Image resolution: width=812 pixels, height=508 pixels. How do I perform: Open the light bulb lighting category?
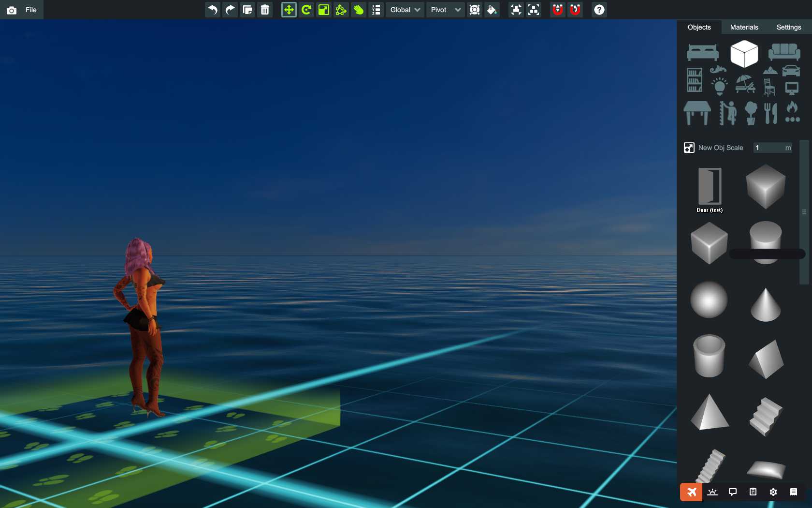pyautogui.click(x=719, y=86)
